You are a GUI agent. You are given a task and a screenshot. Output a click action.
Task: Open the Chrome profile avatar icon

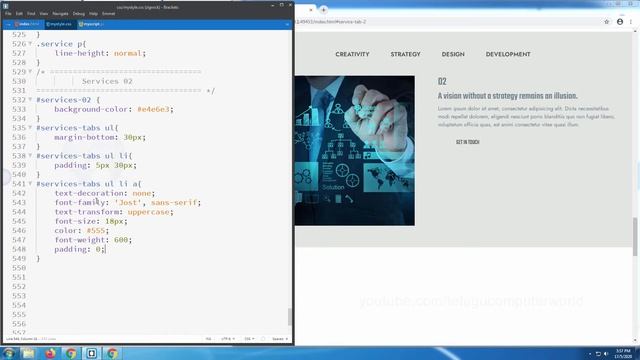(x=620, y=22)
